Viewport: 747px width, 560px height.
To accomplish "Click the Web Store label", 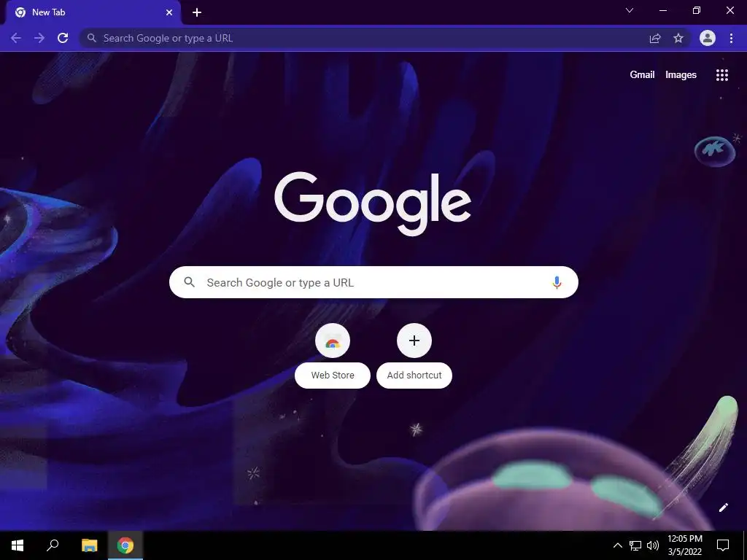I will click(x=333, y=376).
